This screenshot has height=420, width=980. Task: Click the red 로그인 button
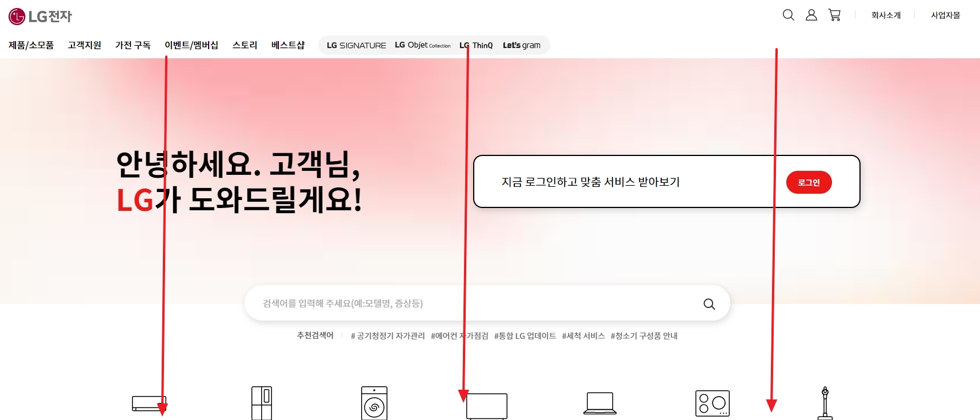(809, 182)
